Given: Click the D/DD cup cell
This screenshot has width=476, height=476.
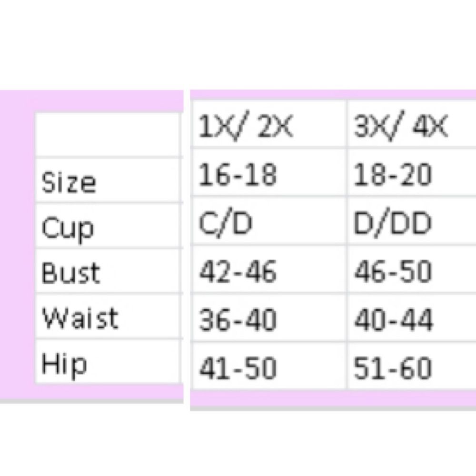Looking at the screenshot, I should pos(392,224).
